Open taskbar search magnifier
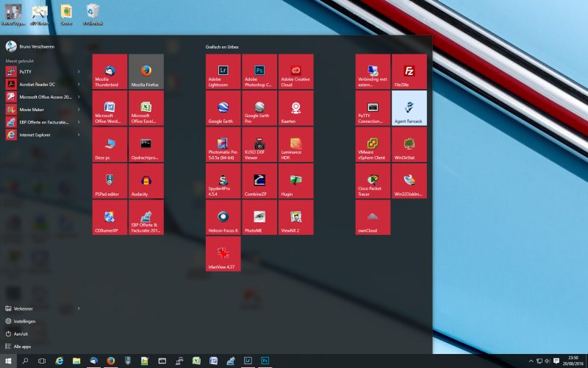Viewport: 588px width, 368px height. pos(25,361)
